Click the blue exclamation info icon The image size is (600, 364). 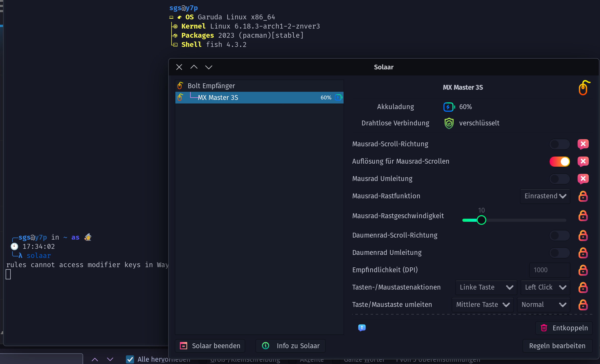(362, 328)
